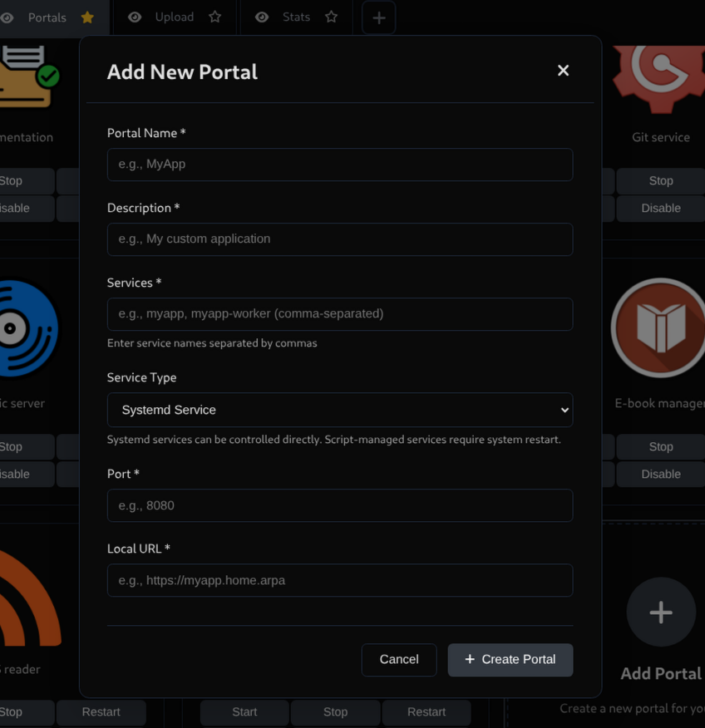
Task: Toggle the star on the Portals tab
Action: click(87, 17)
